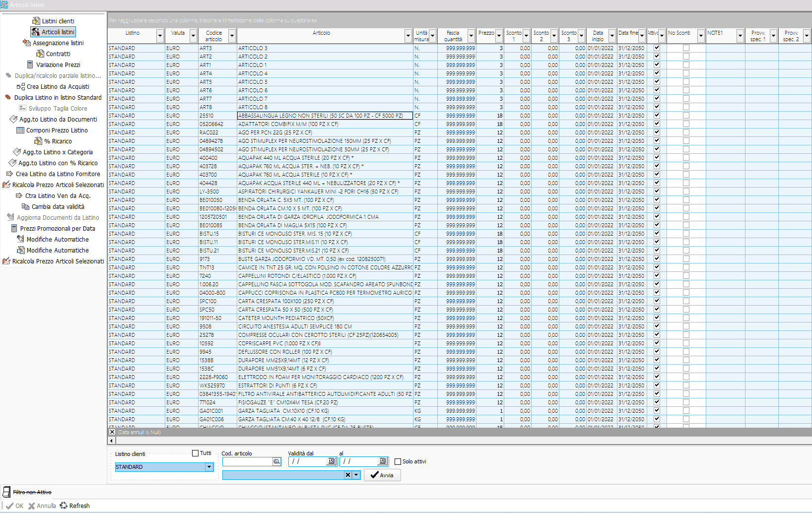Click the Agg.to Listino da Documenti icon
This screenshot has height=513, width=812.
click(x=13, y=119)
